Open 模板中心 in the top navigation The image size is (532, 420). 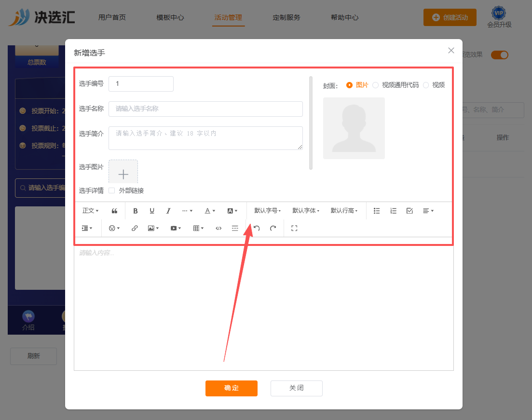pos(170,17)
